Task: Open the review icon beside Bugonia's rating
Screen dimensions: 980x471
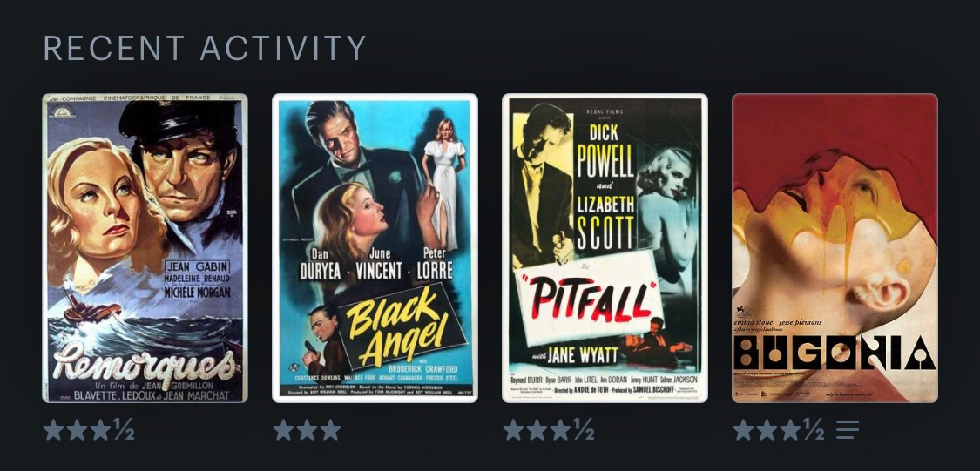Action: click(x=848, y=430)
